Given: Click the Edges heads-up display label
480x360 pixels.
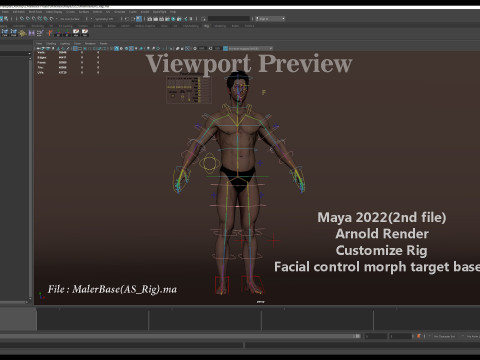Looking at the screenshot, I should click(41, 57).
